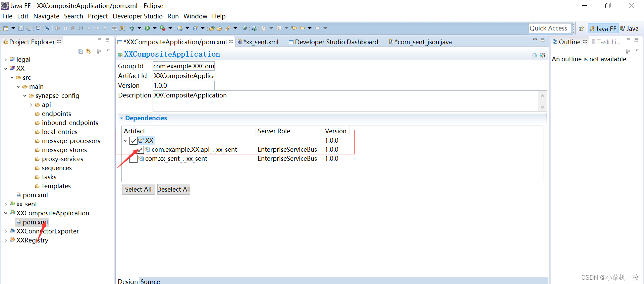The width and height of the screenshot is (644, 284).
Task: Click the Description scrollbar down arrow
Action: (x=542, y=107)
